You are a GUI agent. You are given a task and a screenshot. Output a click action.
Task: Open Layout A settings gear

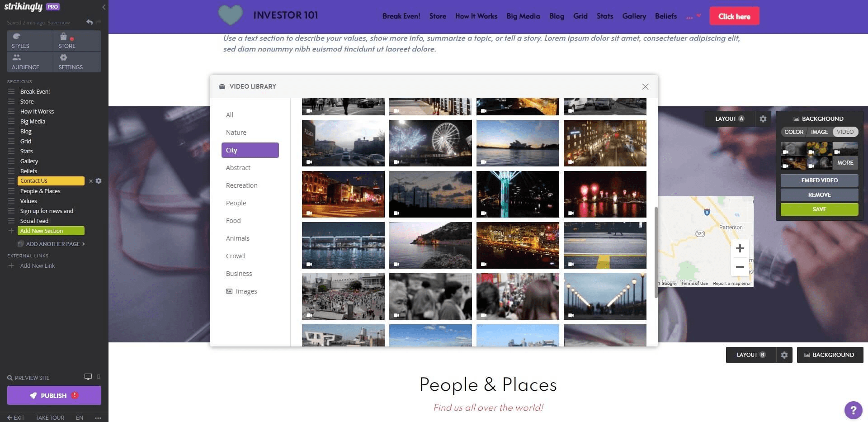[763, 119]
